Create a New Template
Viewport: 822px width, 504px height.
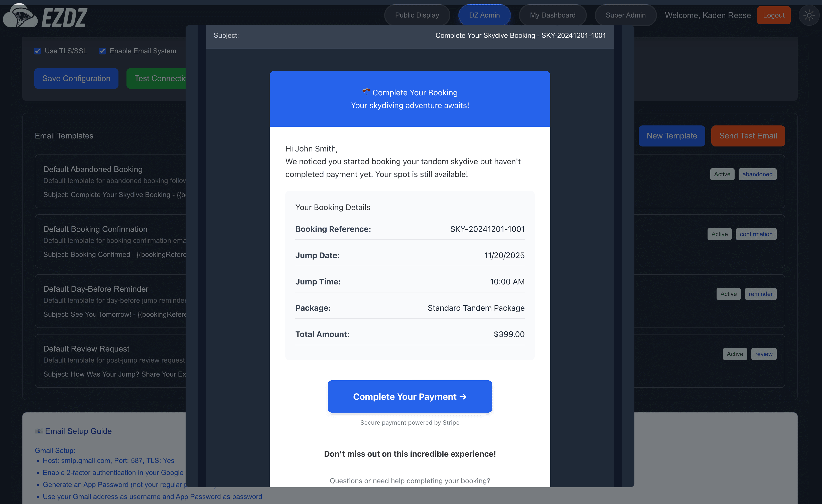coord(671,136)
